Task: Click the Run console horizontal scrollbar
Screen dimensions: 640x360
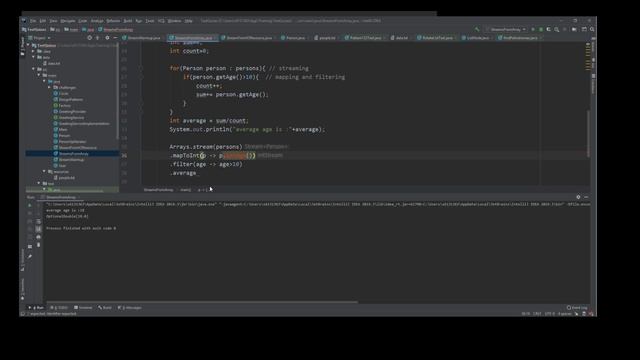Action: (x=201, y=302)
